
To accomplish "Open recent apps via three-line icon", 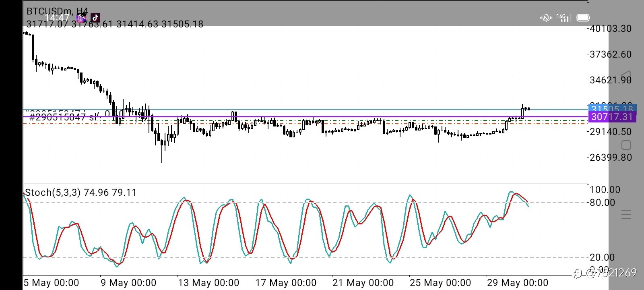I will tap(626, 214).
